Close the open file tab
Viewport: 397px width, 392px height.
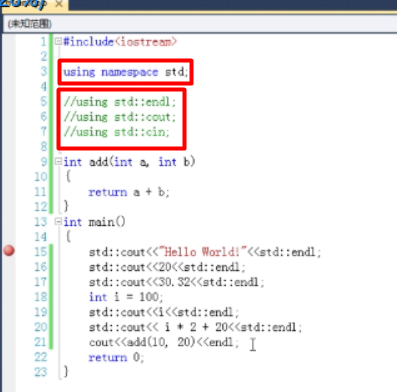tap(59, 4)
